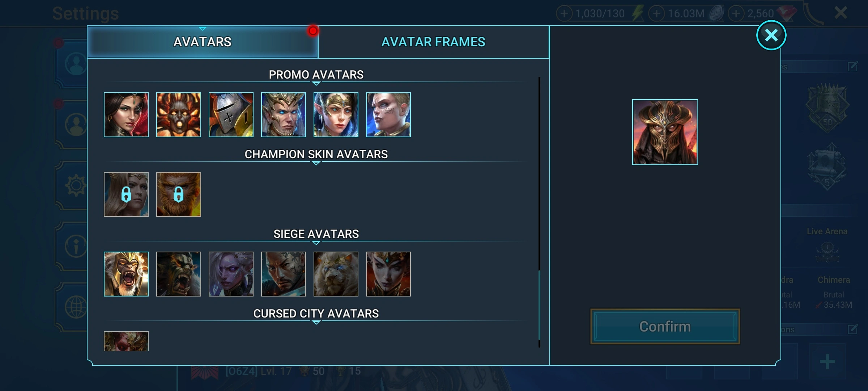The height and width of the screenshot is (391, 868).
Task: Choose the blue-haired elf woman avatar
Action: click(x=336, y=115)
